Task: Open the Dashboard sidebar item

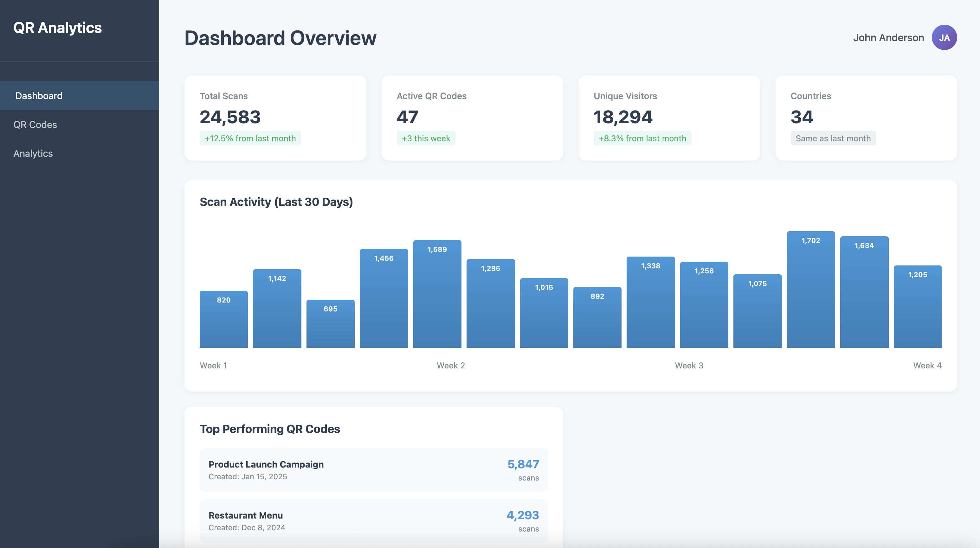Action: click(39, 96)
